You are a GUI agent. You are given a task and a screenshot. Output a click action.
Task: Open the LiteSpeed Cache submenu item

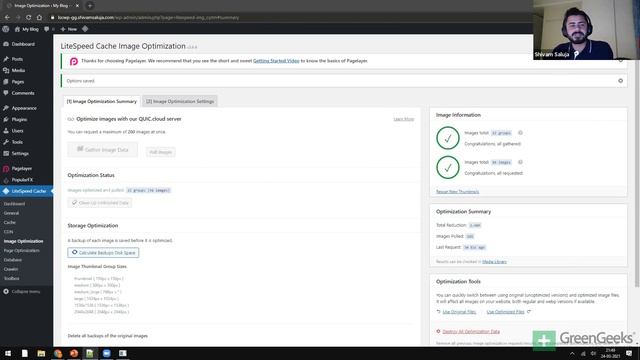[x=10, y=222]
